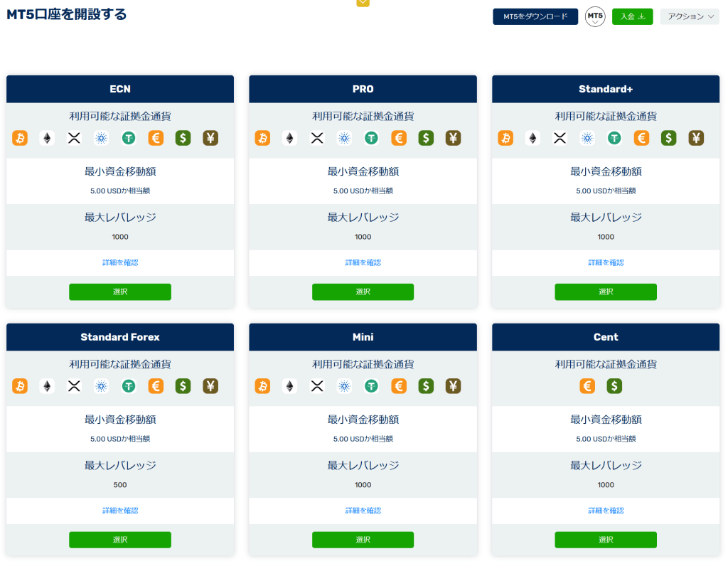Open 詳細を確認 link for ECN
Screen dimensions: 728x571
click(120, 263)
